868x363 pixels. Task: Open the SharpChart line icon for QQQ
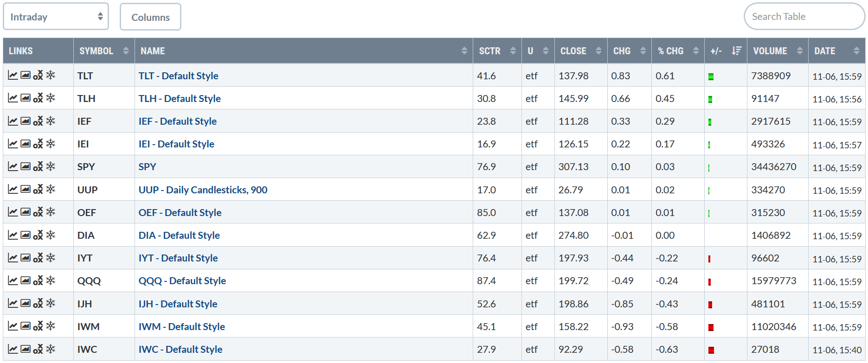tap(13, 280)
